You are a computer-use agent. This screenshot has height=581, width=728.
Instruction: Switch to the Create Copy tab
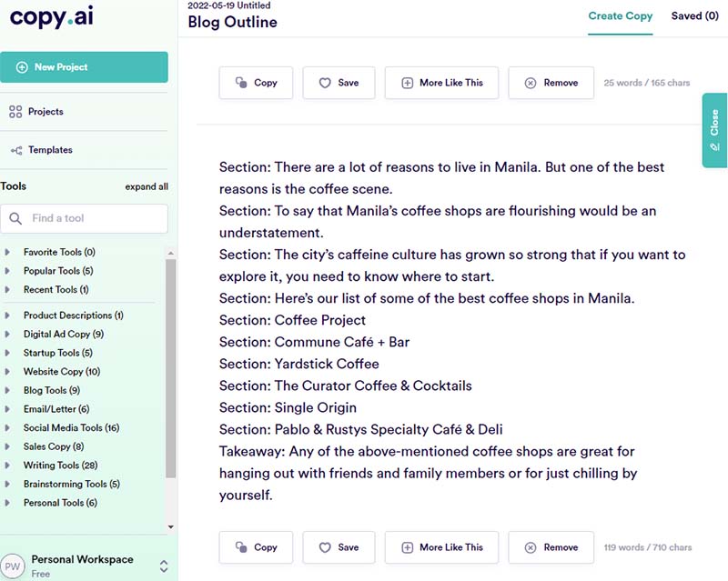(621, 16)
